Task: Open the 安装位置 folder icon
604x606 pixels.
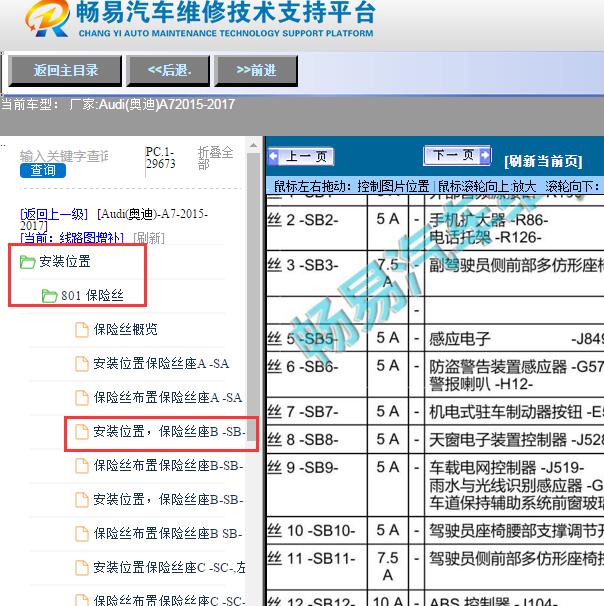Action: tap(27, 262)
